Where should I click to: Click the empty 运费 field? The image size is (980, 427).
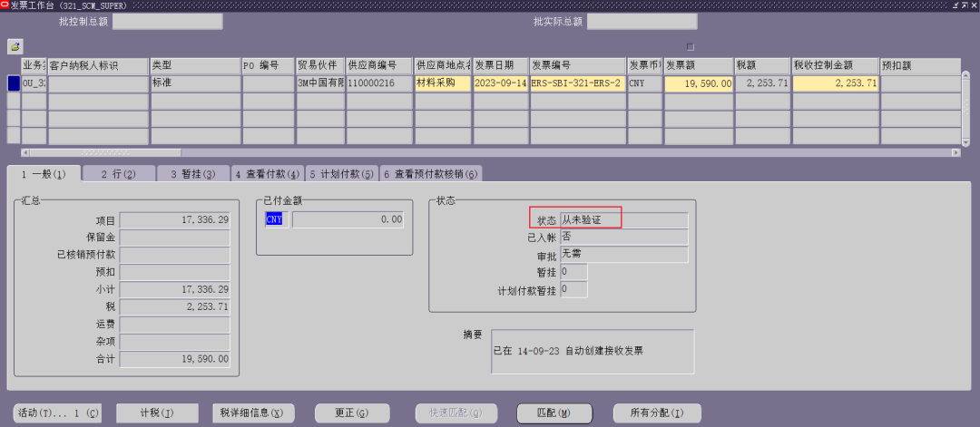(x=174, y=325)
